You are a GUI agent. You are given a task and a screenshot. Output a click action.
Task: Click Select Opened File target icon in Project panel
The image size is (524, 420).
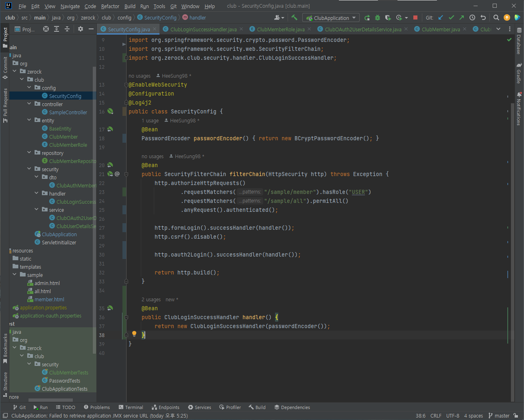[x=46, y=29]
